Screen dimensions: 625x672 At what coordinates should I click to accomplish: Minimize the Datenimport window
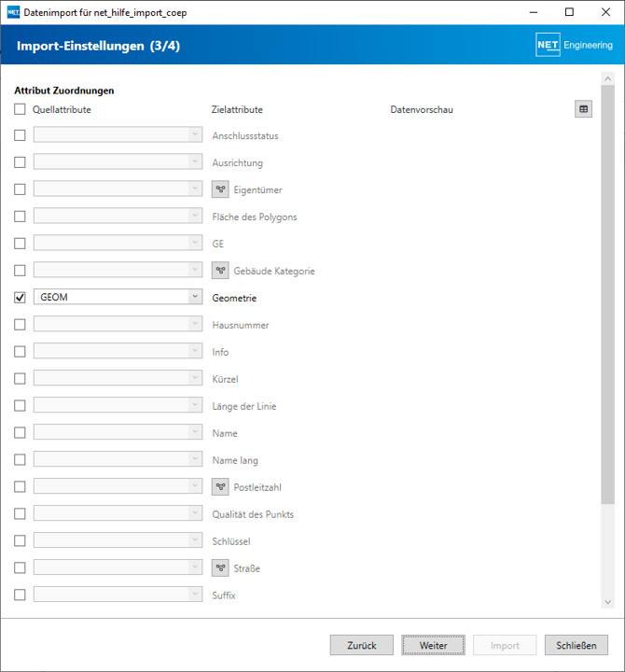[x=534, y=12]
